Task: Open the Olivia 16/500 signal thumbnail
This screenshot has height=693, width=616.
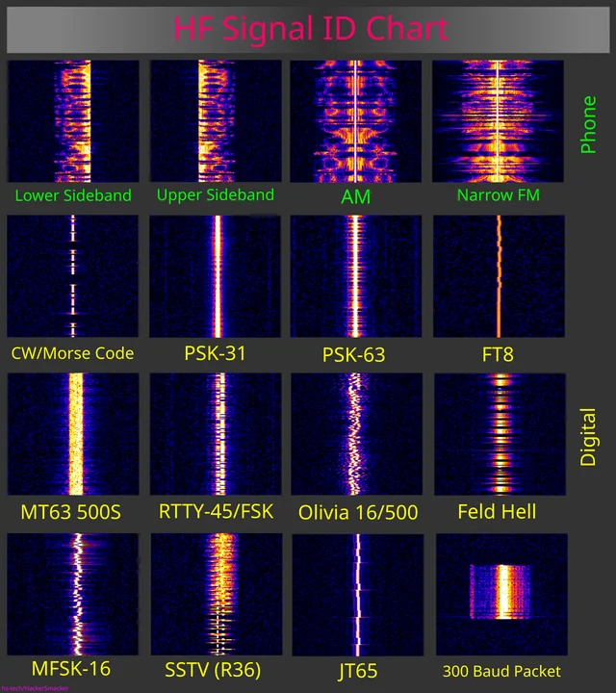Action: (356, 434)
